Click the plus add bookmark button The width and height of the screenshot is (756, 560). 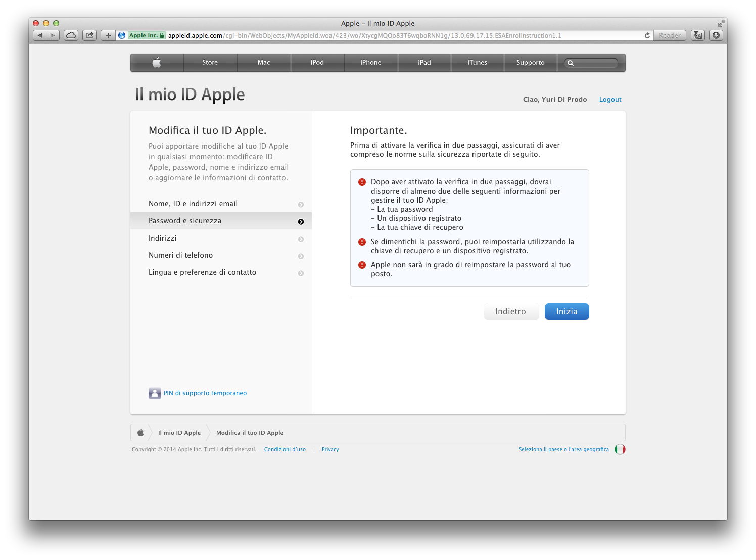pos(108,35)
